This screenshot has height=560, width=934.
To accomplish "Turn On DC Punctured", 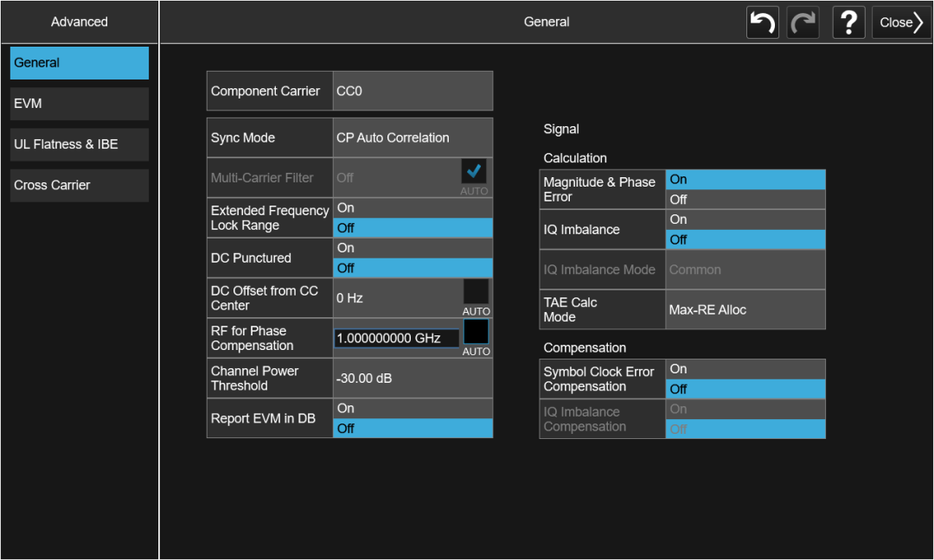I will point(413,248).
